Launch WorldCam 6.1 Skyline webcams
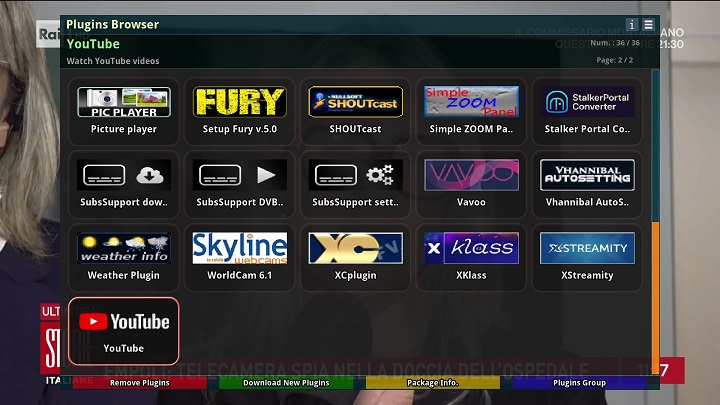The image size is (720, 405). point(239,258)
